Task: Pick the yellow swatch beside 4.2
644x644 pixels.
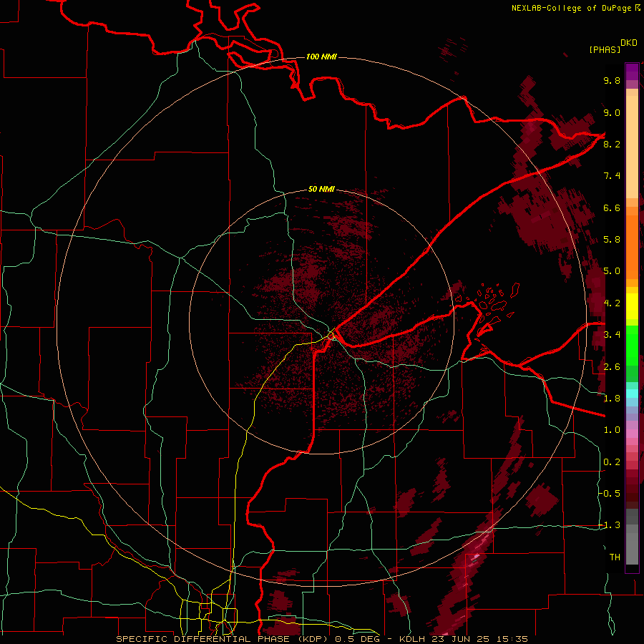Action: pos(632,306)
